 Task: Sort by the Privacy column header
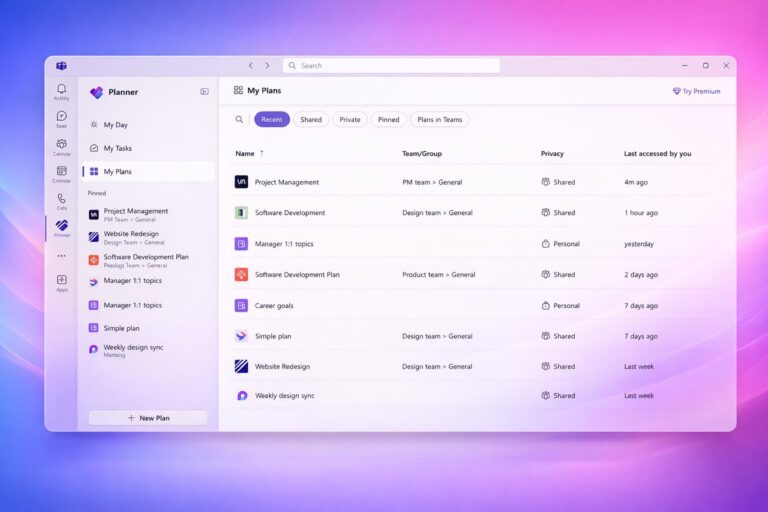point(552,153)
